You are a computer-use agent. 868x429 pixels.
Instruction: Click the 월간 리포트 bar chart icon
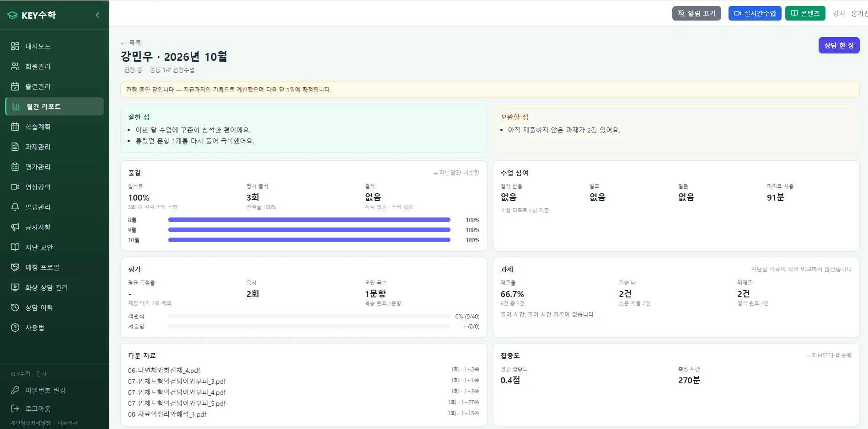tap(16, 106)
